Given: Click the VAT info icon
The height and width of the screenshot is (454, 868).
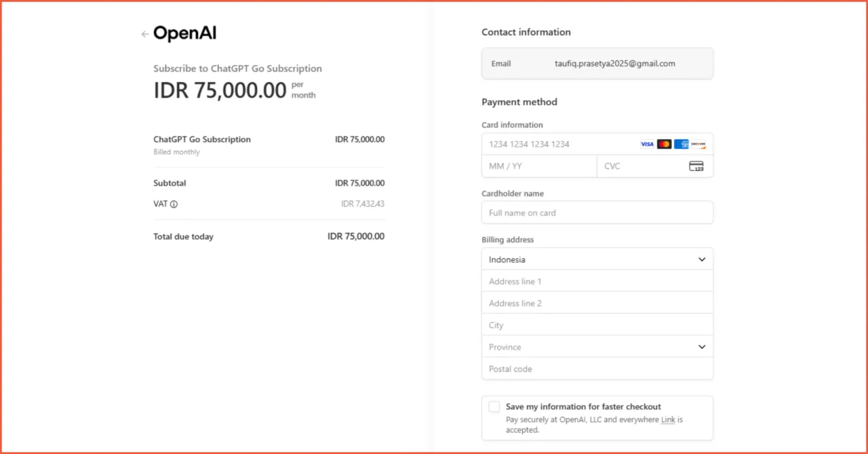Looking at the screenshot, I should tap(174, 204).
